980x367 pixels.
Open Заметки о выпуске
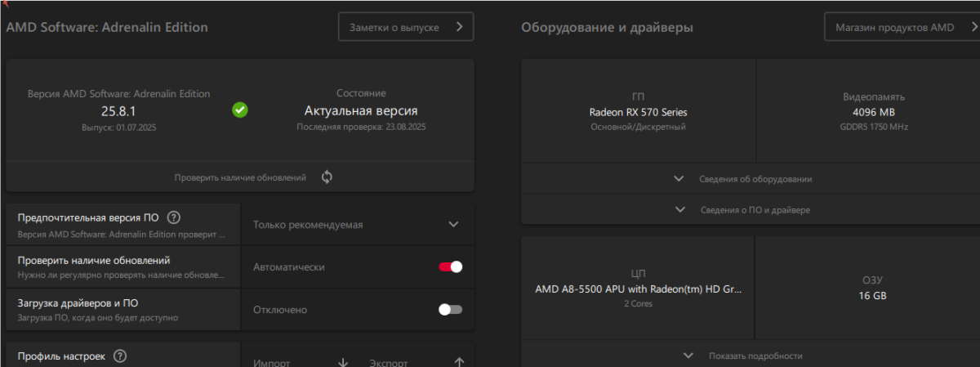click(406, 27)
